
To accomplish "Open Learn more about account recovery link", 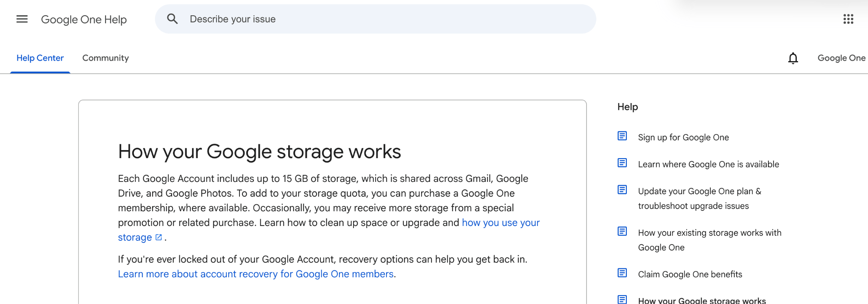I will (256, 274).
